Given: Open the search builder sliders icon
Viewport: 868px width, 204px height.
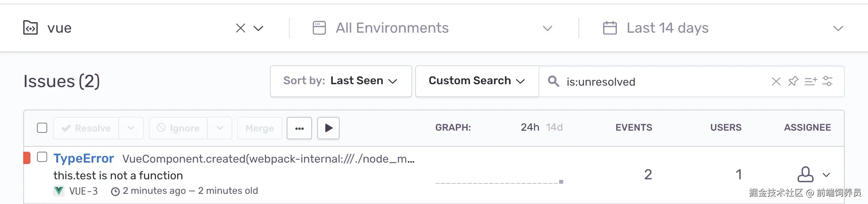Looking at the screenshot, I should pyautogui.click(x=827, y=81).
